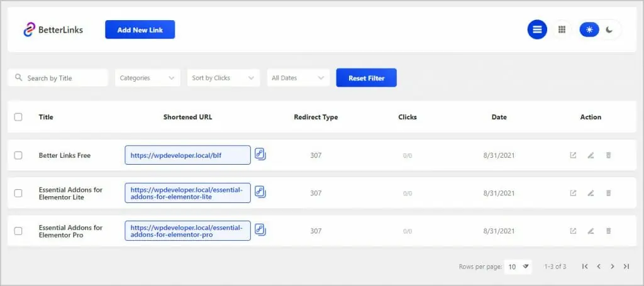Open Elementor Lite target link
The image size is (644, 286).
573,193
